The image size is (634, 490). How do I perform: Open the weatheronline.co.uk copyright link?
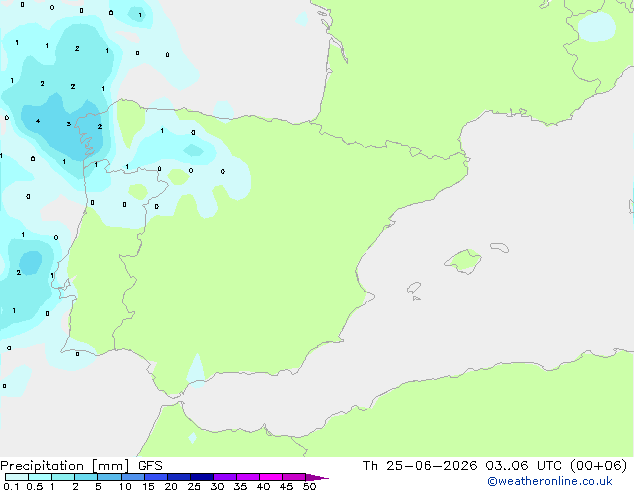[x=549, y=481]
